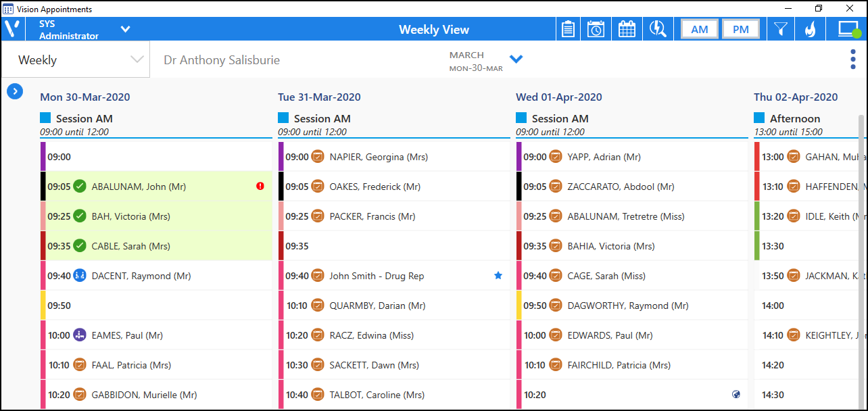Toggle the PM session filter
The height and width of the screenshot is (411, 868).
tap(740, 29)
